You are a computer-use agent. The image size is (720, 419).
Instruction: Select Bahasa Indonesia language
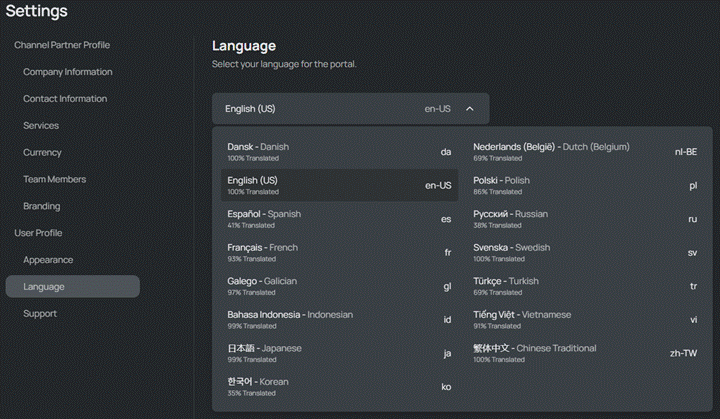[339, 320]
